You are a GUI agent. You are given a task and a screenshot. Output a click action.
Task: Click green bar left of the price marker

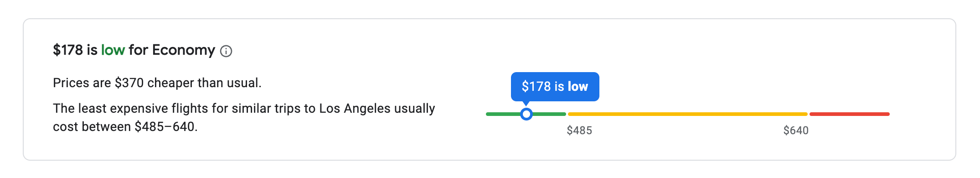click(x=503, y=114)
